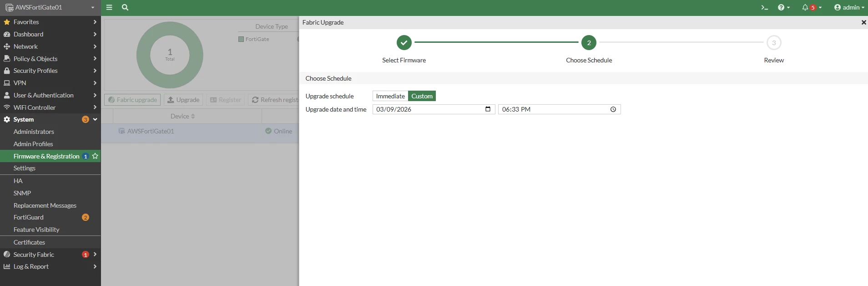Collapse the System menu

coord(50,119)
